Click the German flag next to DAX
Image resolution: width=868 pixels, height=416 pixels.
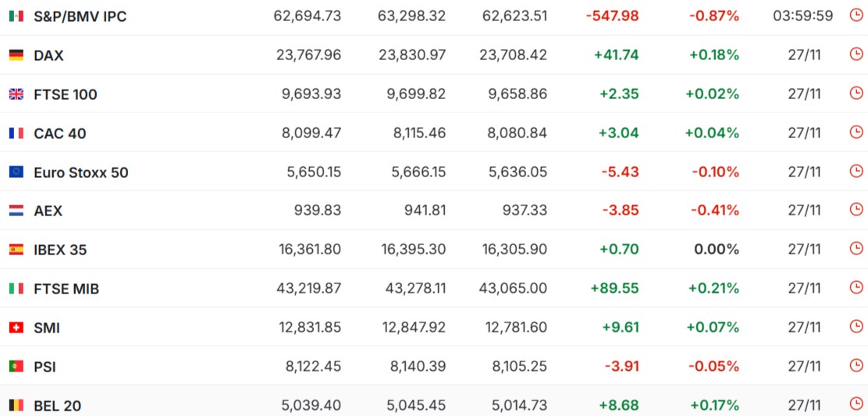(x=16, y=55)
